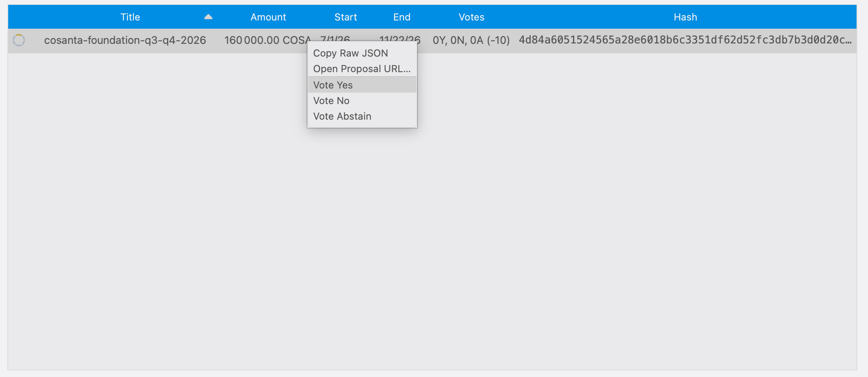This screenshot has height=377, width=868.
Task: Sort by the Title column header
Action: 130,17
